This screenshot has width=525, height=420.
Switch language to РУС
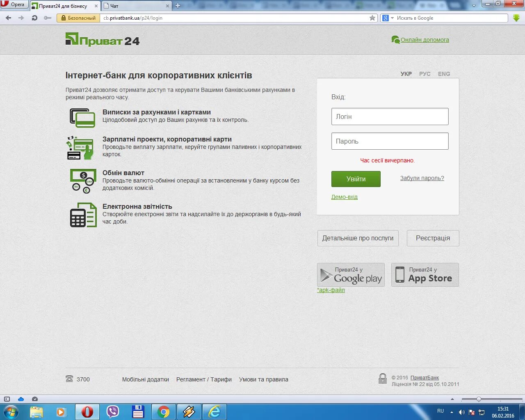click(425, 74)
